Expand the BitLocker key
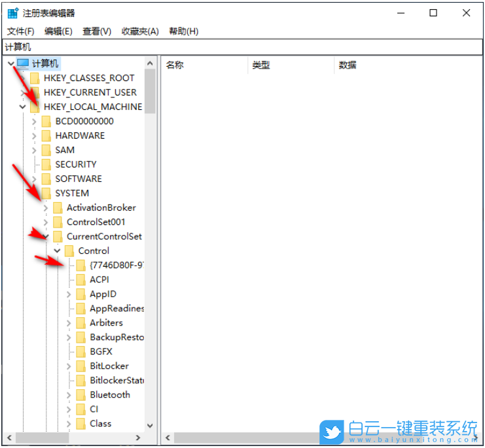Viewport: 485px width, 448px height. [69, 366]
